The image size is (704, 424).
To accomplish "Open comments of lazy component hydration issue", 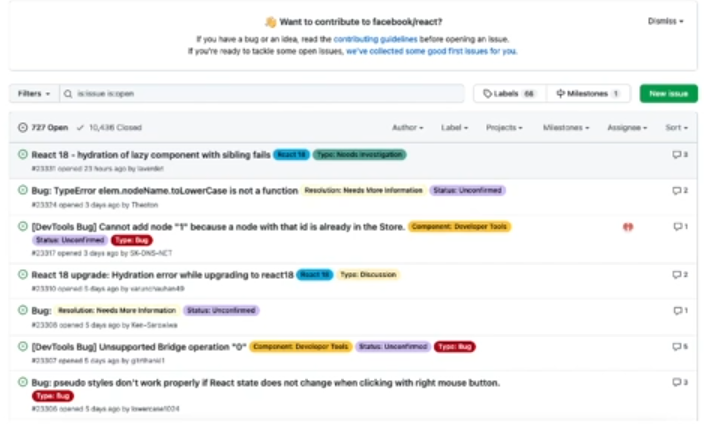I will click(680, 155).
